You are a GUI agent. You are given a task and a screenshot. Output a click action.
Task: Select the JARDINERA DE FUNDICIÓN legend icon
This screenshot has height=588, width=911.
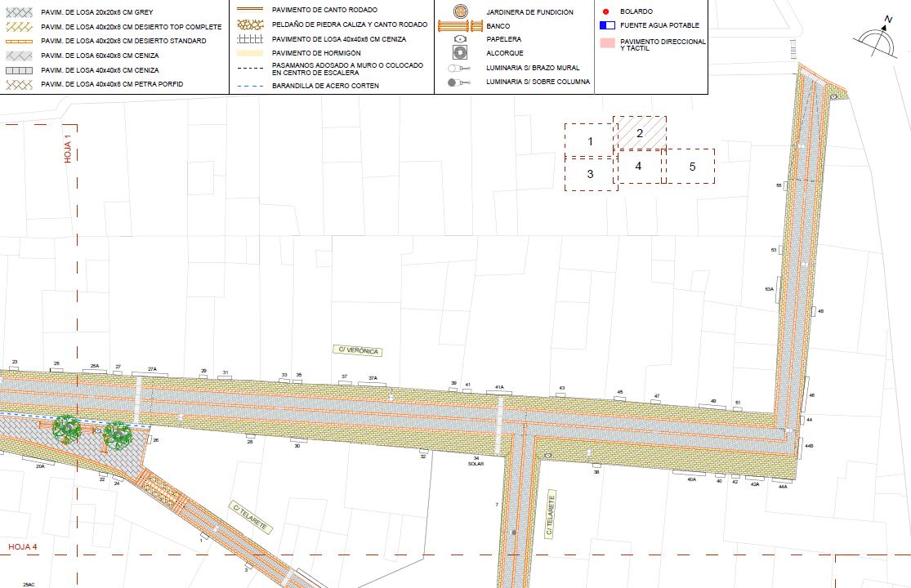[462, 13]
